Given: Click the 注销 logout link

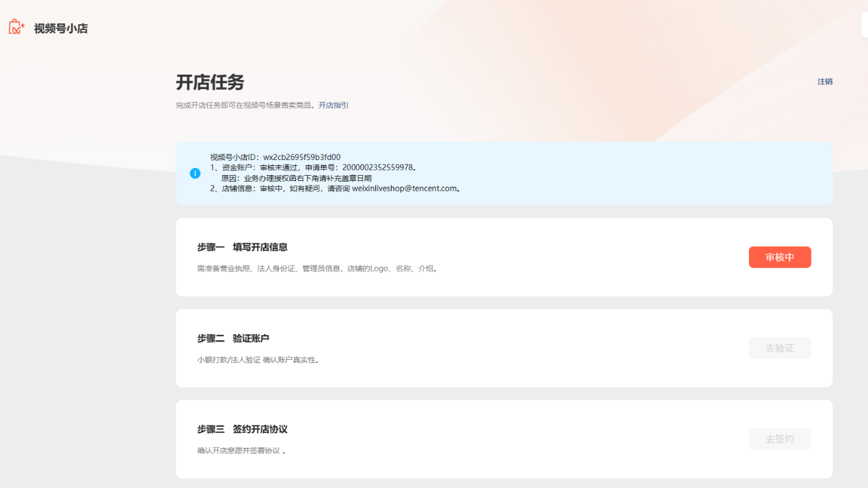Looking at the screenshot, I should click(x=825, y=81).
